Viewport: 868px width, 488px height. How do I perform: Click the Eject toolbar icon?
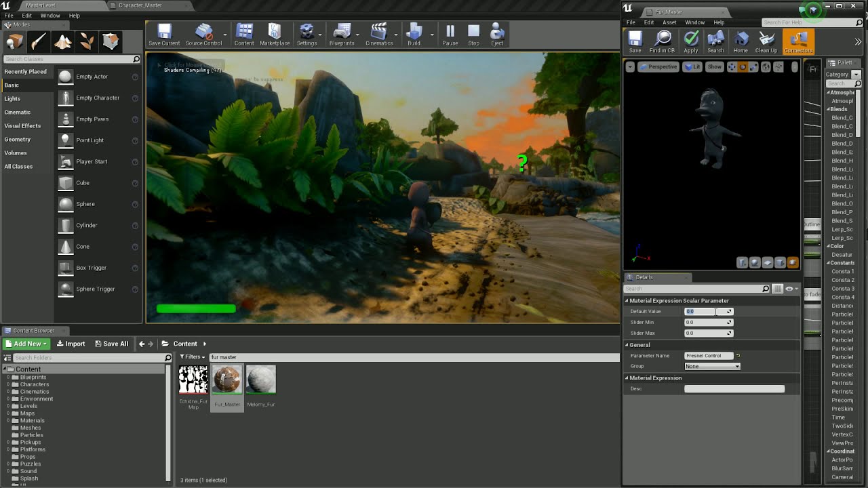coord(497,35)
